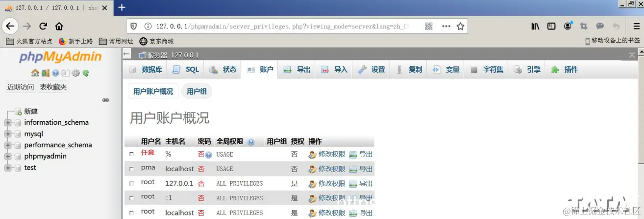Click Firefox back arrow button
Image resolution: width=644 pixels, height=219 pixels.
(x=10, y=26)
